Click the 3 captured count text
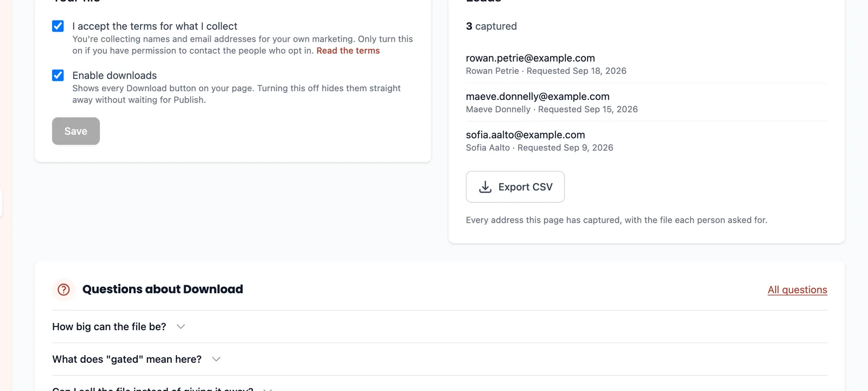The width and height of the screenshot is (868, 391). click(x=492, y=26)
